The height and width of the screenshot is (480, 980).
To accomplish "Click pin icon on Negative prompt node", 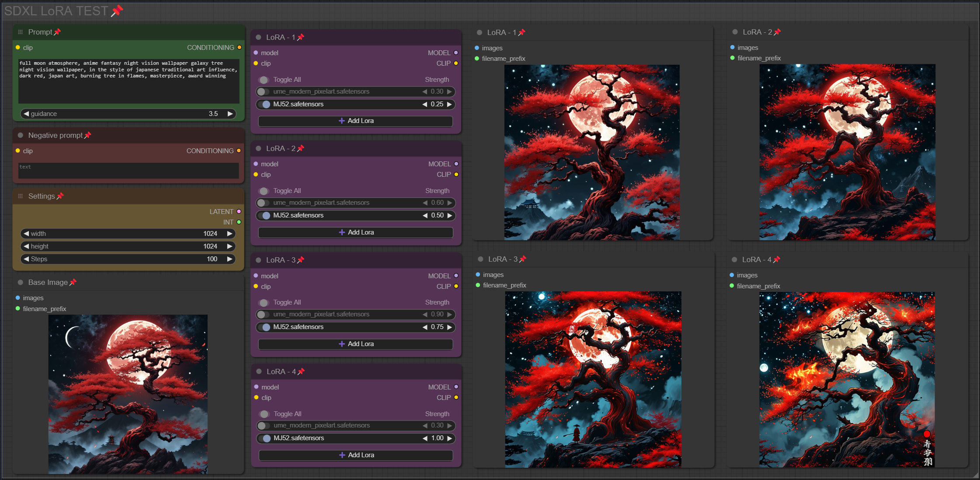I will (x=88, y=135).
